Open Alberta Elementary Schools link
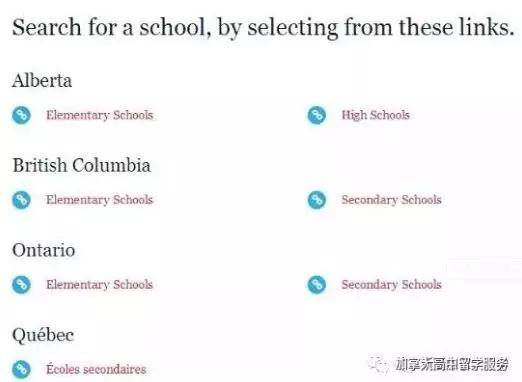Screen dimensions: 522x382 (x=99, y=115)
